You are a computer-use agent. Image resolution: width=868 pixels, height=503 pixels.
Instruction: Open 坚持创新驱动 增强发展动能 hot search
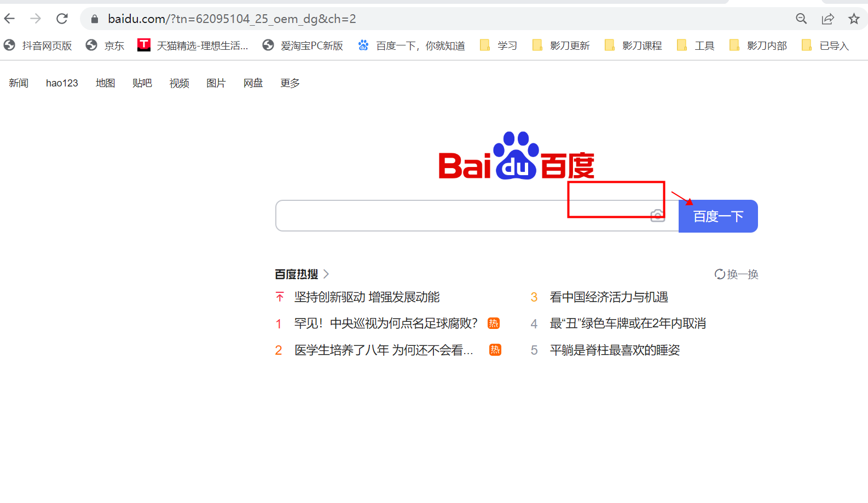[x=367, y=297]
